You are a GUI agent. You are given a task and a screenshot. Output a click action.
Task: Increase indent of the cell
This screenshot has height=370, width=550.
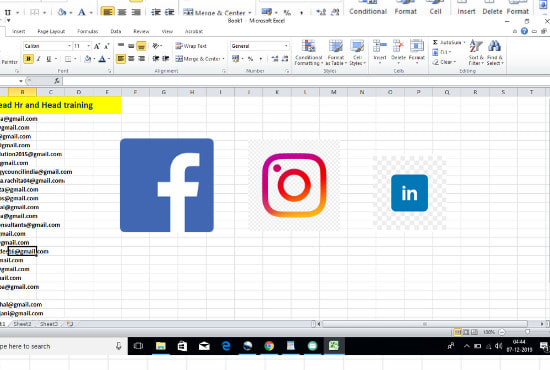point(166,59)
